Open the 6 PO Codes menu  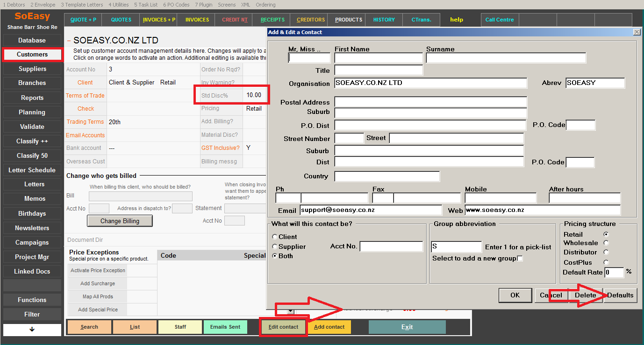click(x=176, y=5)
